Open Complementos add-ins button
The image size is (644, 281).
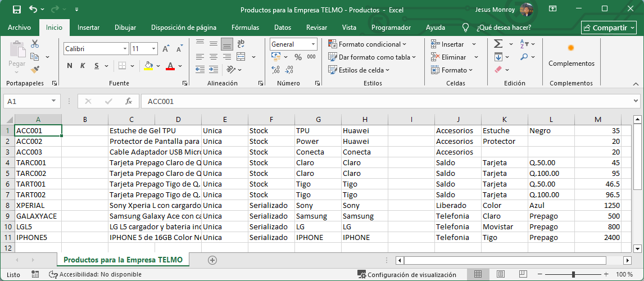pyautogui.click(x=572, y=56)
